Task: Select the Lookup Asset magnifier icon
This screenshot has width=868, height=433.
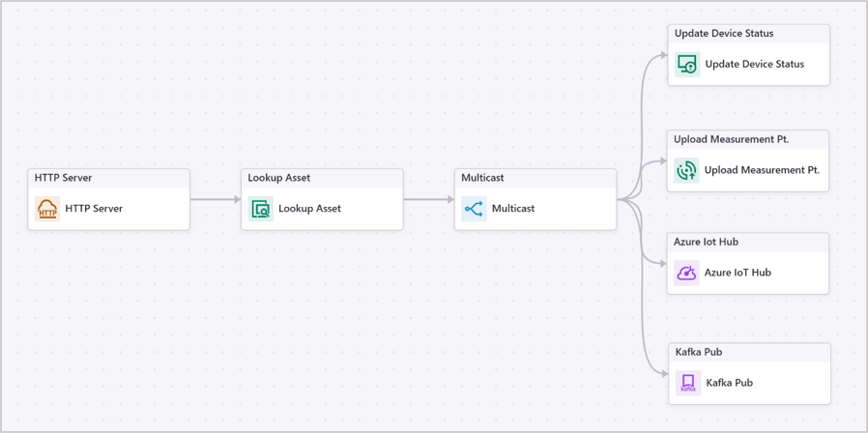Action: [261, 209]
